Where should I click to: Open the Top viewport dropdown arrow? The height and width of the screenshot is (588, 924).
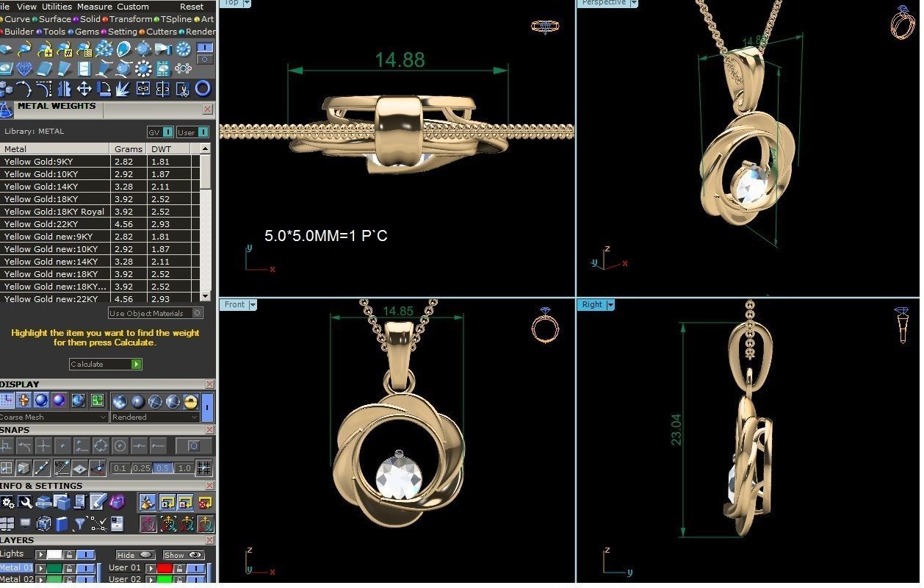point(246,3)
